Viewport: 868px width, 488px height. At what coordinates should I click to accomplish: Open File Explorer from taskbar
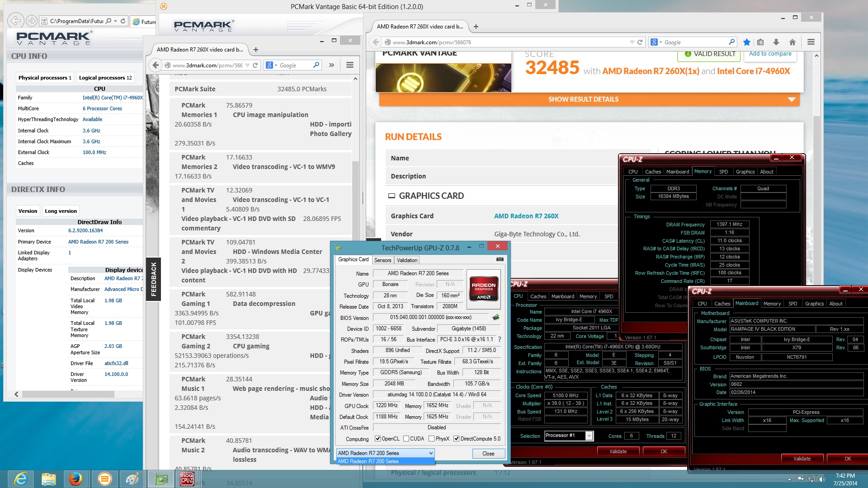tap(48, 479)
